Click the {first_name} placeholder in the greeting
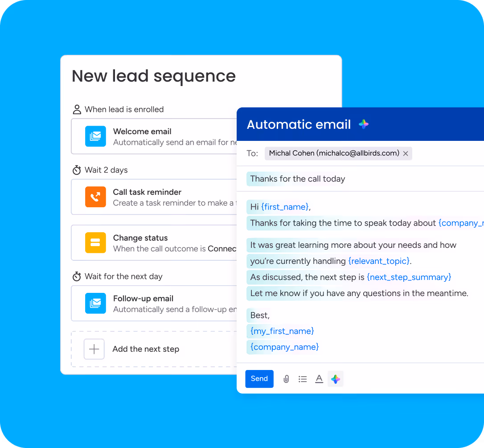Screen dimensions: 484x448 coord(285,207)
